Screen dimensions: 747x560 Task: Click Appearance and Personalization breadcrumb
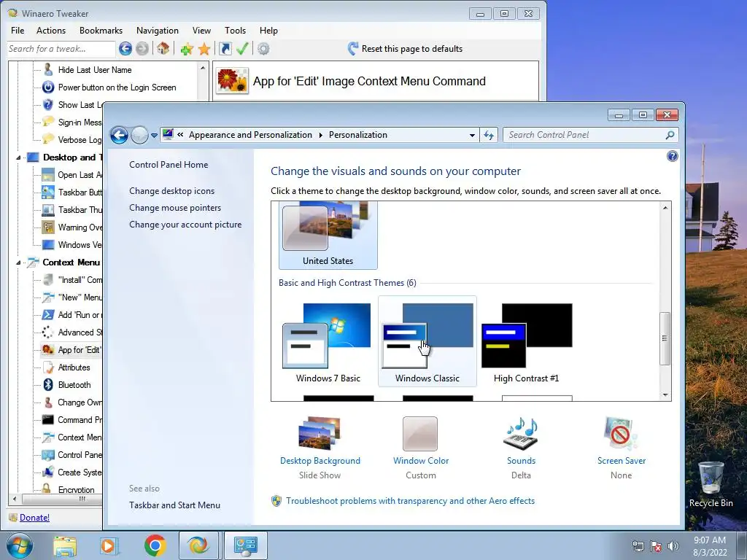click(250, 135)
